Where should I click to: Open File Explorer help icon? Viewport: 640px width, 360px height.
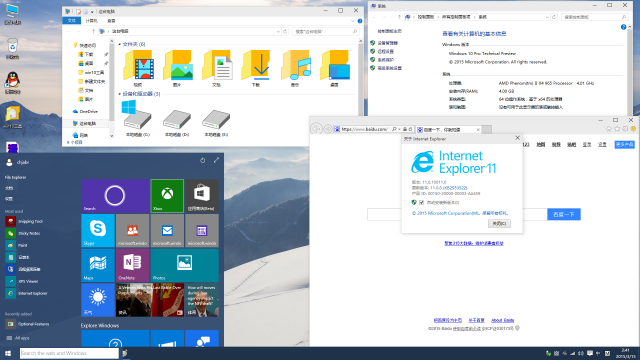360,21
